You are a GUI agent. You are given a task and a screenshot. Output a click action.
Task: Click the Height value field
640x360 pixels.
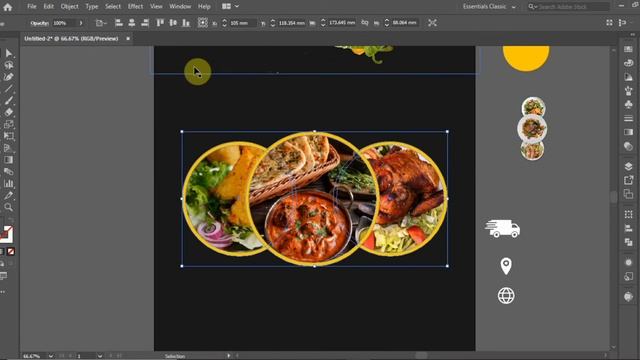pos(404,23)
